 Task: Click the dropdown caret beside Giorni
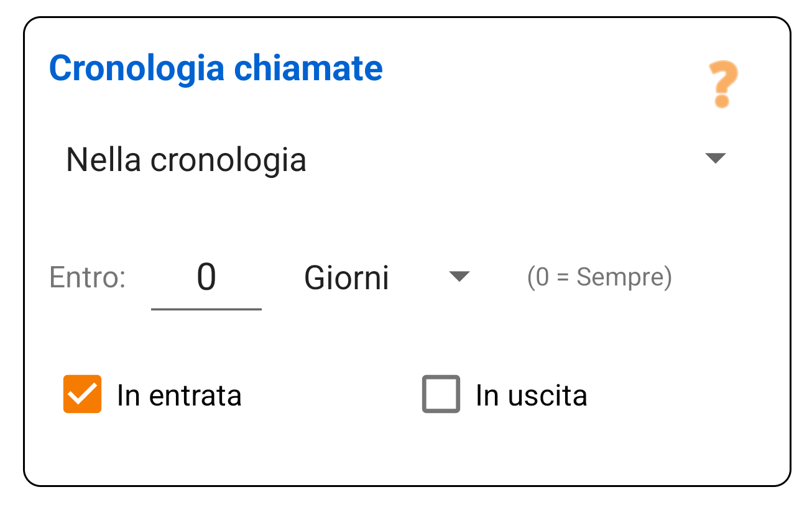coord(459,276)
